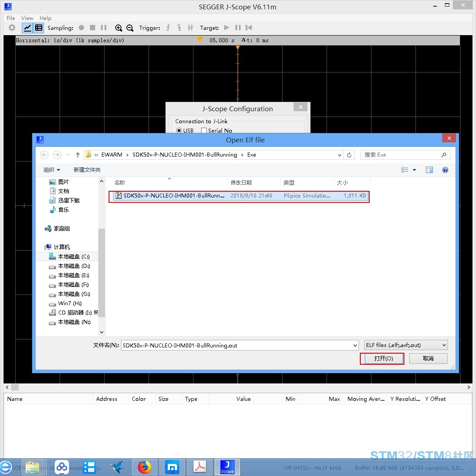Toggle the symbol table view toolbar button
The height and width of the screenshot is (476, 476).
click(x=39, y=28)
